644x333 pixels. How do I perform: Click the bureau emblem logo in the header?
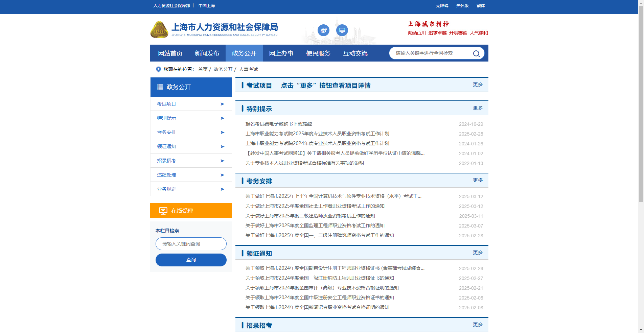159,29
